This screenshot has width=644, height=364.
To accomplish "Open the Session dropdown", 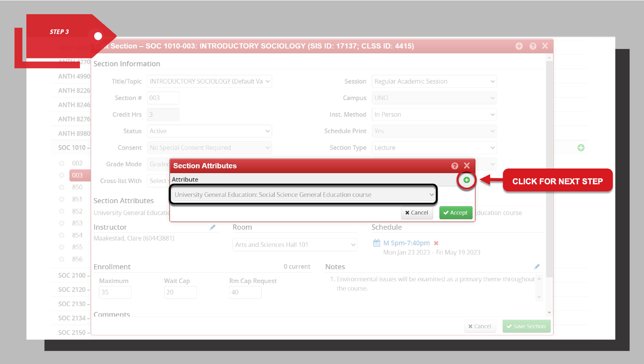I will 434,81.
